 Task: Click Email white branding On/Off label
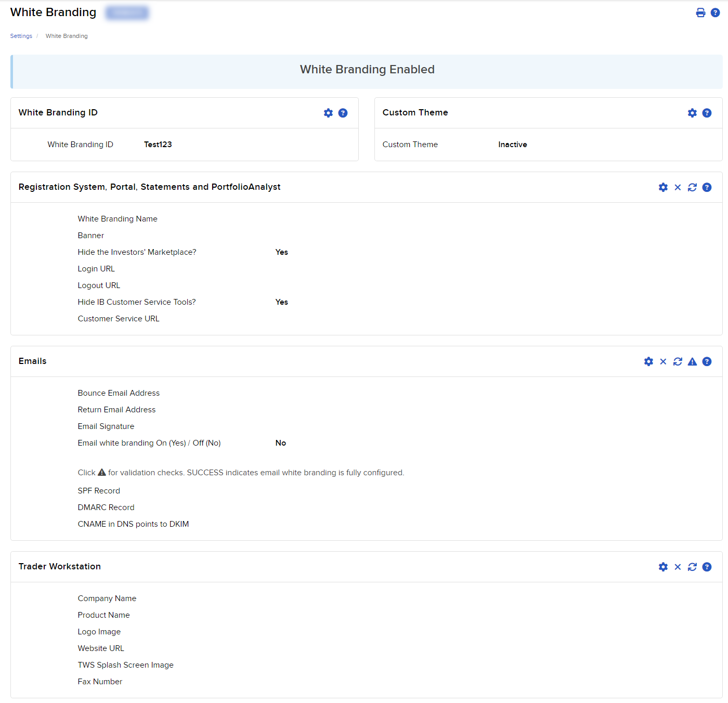[149, 443]
